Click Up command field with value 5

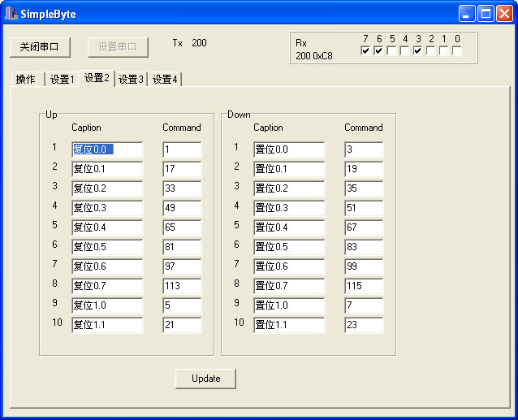(x=182, y=305)
